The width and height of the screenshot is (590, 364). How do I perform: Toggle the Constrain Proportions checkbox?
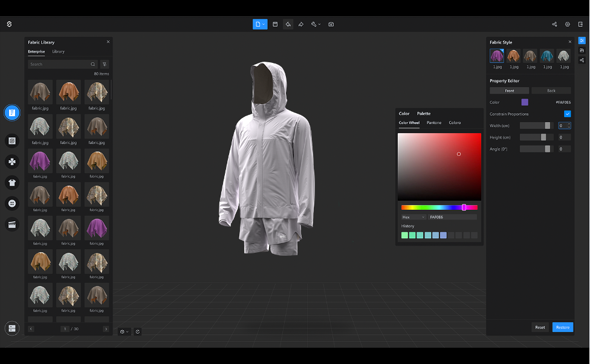tap(567, 114)
